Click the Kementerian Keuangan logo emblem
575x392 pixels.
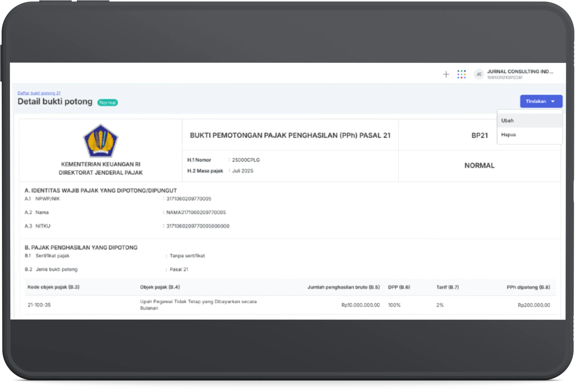click(100, 141)
